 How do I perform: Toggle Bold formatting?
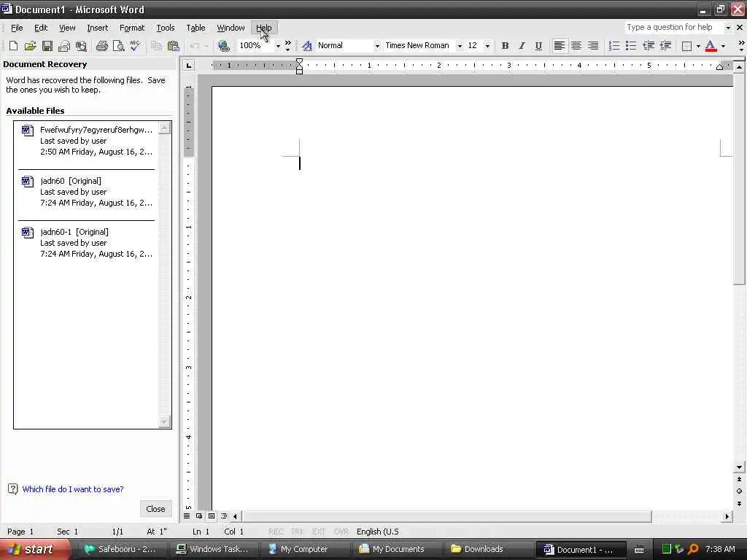point(505,46)
